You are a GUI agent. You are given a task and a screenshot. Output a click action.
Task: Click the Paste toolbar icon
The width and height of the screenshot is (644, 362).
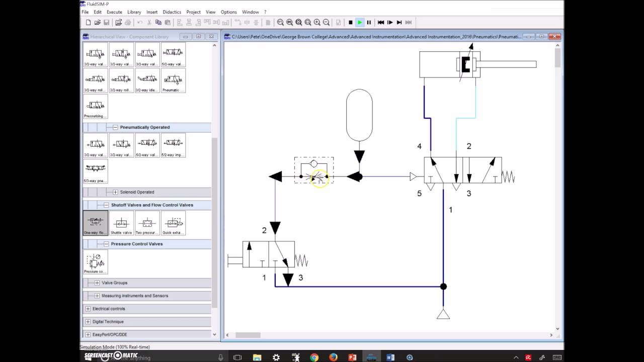coord(168,22)
